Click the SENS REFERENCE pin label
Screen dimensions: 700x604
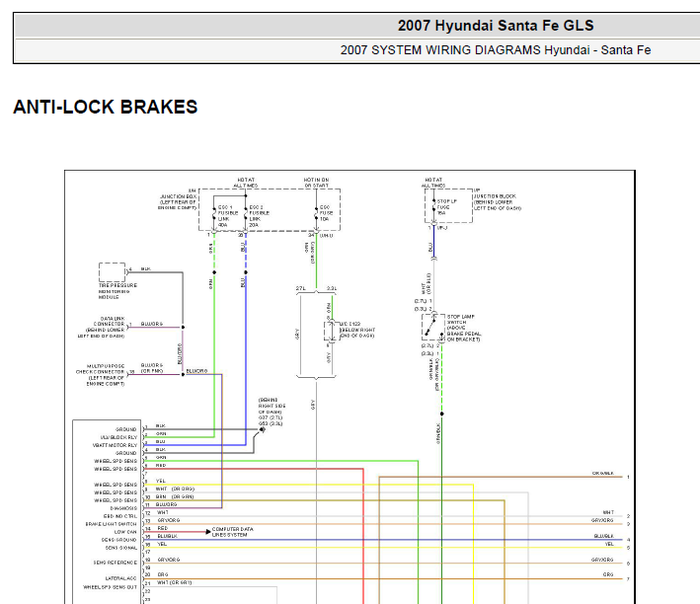[x=116, y=563]
